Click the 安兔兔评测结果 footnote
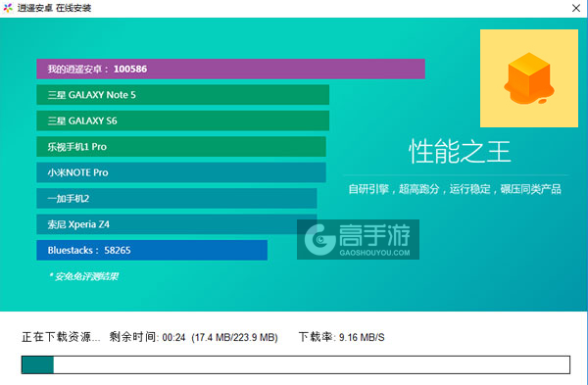Image resolution: width=588 pixels, height=385 pixels. pos(84,276)
